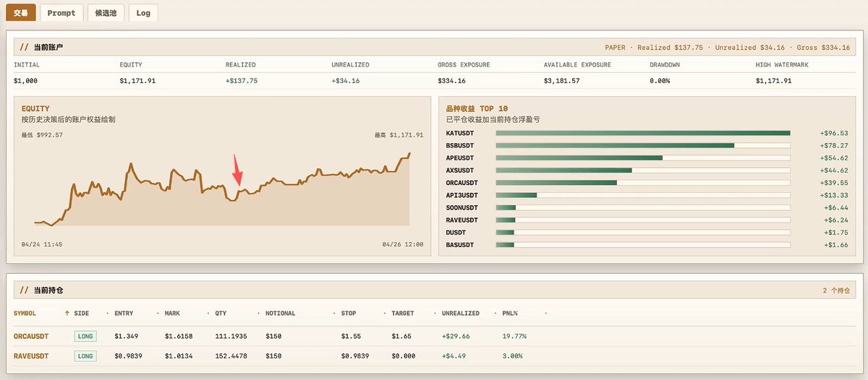The height and width of the screenshot is (380, 868).
Task: Select RAVEUSDT label in TOP 10 list
Action: click(x=462, y=220)
